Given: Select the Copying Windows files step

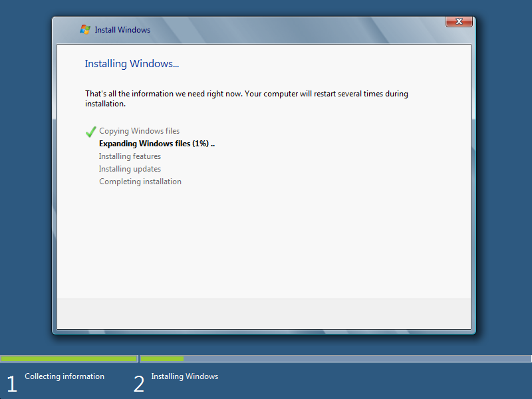Looking at the screenshot, I should [x=139, y=131].
